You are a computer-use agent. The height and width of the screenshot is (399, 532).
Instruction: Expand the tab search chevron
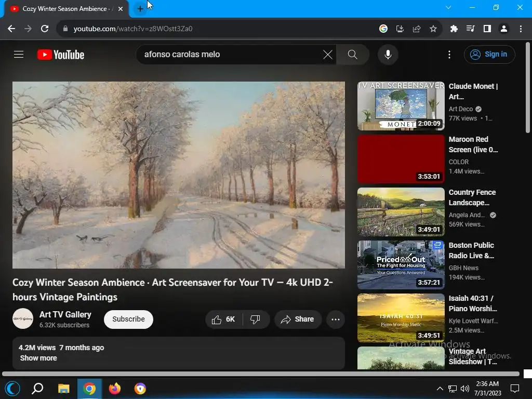pyautogui.click(x=448, y=7)
